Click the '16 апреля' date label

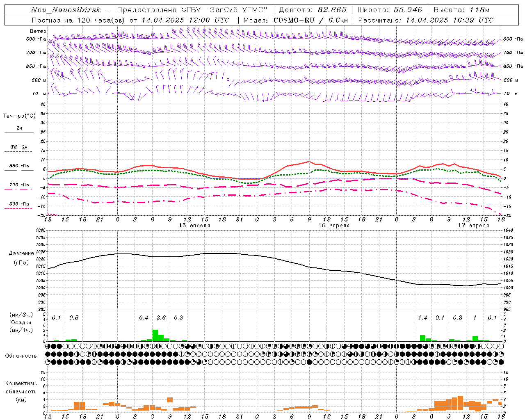coord(334,226)
